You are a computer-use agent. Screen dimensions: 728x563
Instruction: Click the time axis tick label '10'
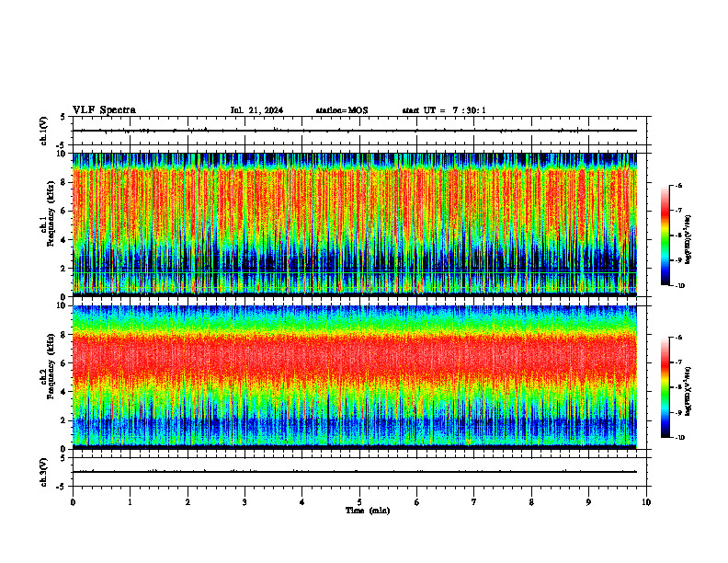coord(646,502)
